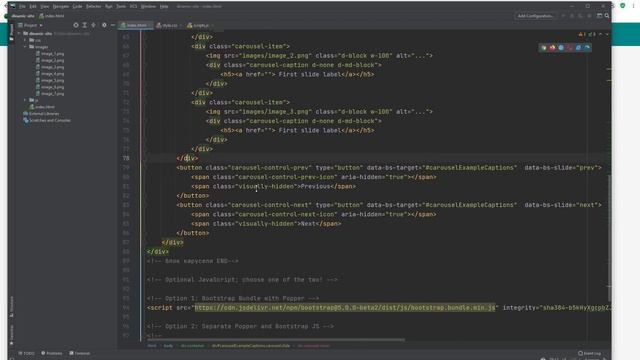The height and width of the screenshot is (360, 640).
Task: Select index.html in the project tree
Action: [42, 107]
